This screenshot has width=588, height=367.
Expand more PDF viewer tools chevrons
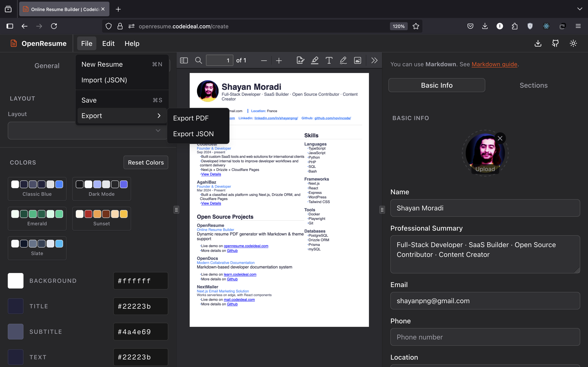pyautogui.click(x=374, y=60)
